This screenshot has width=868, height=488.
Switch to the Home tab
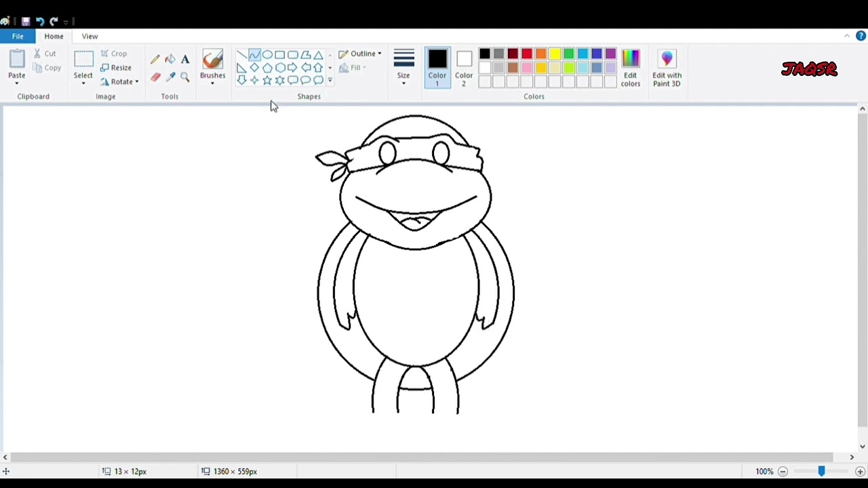pos(54,36)
